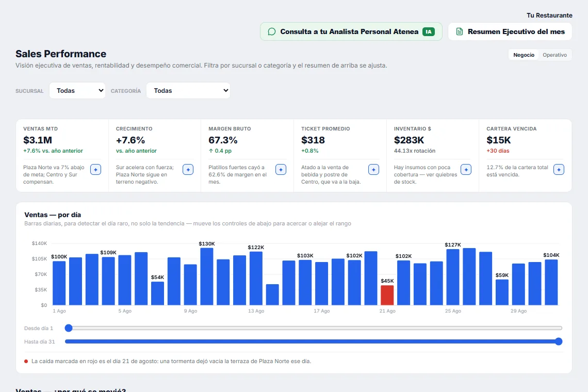Click the green IA badge
Image resolution: width=588 pixels, height=392 pixels.
[428, 32]
